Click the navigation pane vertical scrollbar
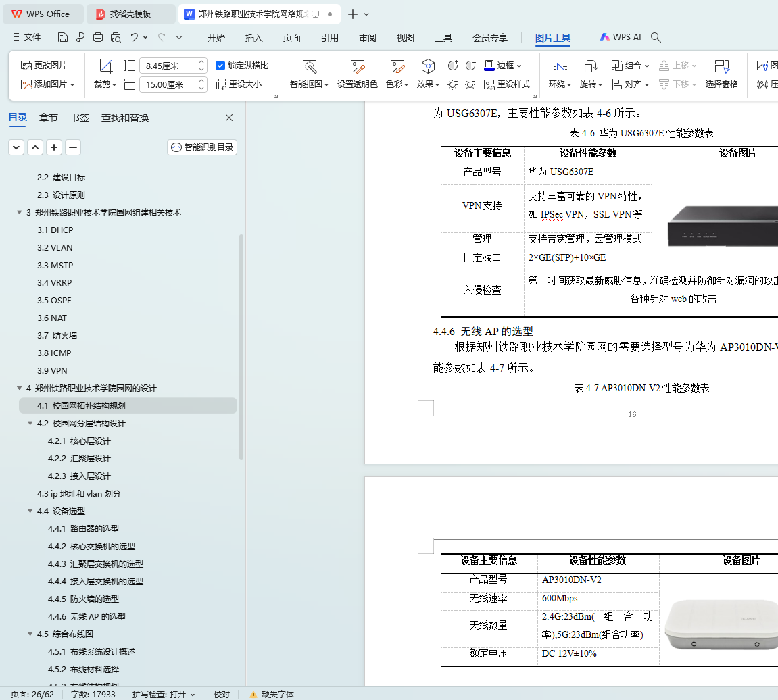The height and width of the screenshot is (700, 778). (x=241, y=347)
